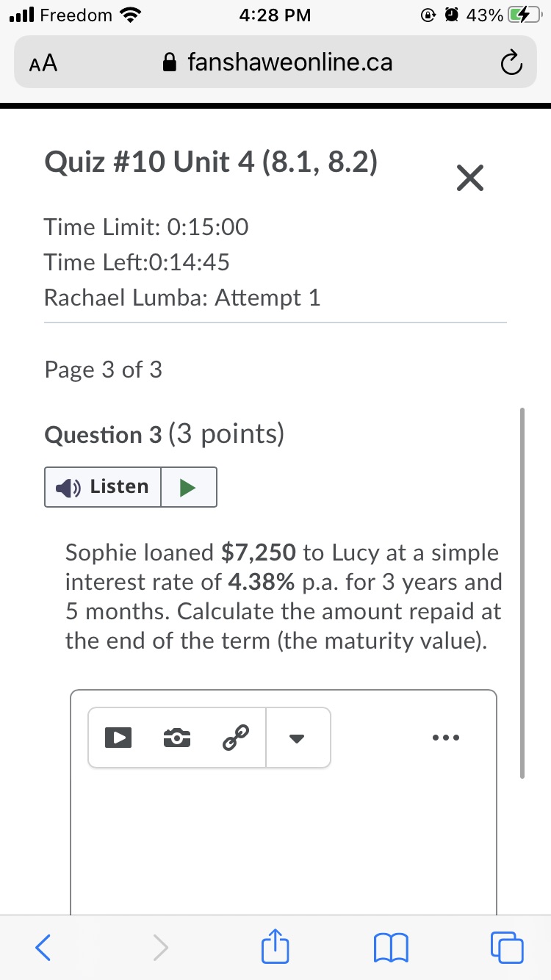
Task: Insert a quicklink with chain icon
Action: [235, 736]
